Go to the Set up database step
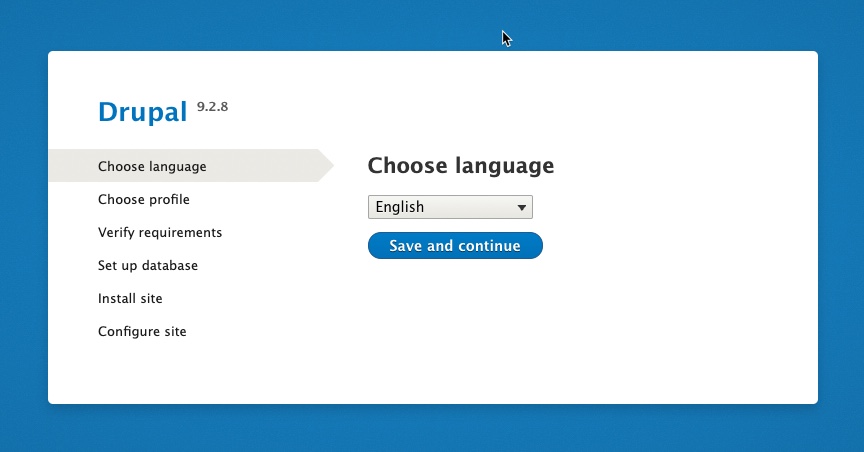 point(148,265)
